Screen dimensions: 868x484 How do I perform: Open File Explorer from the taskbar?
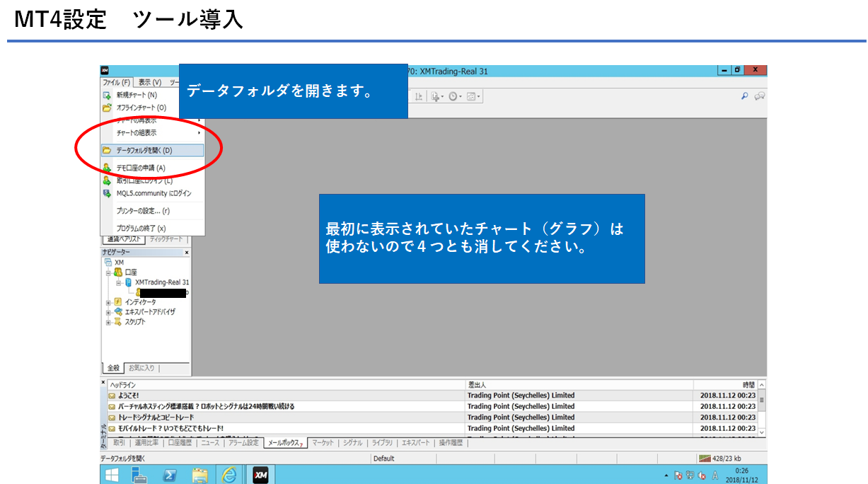click(199, 475)
